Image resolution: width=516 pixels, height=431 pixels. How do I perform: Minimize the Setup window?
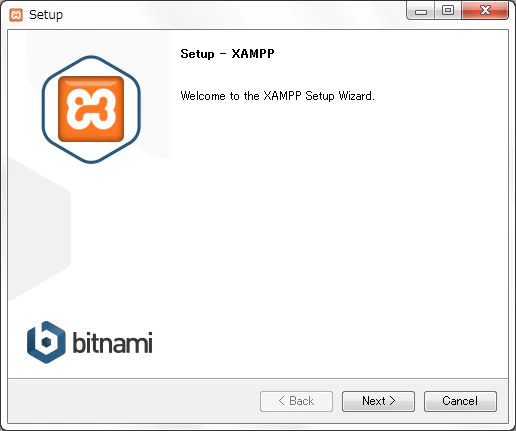(x=421, y=11)
